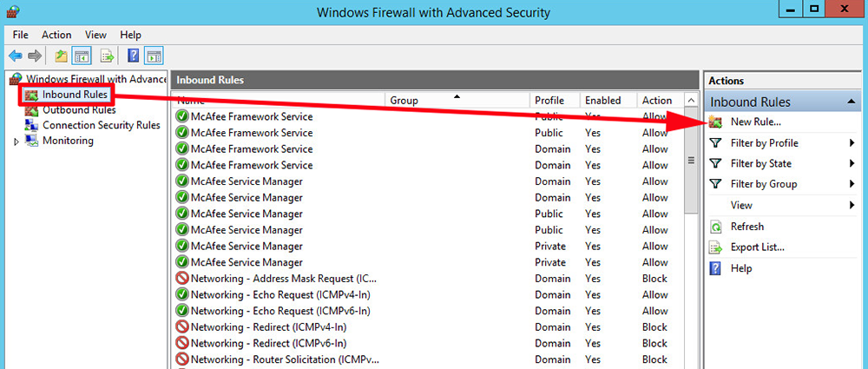Click the rules list scroll up arrow

691,101
